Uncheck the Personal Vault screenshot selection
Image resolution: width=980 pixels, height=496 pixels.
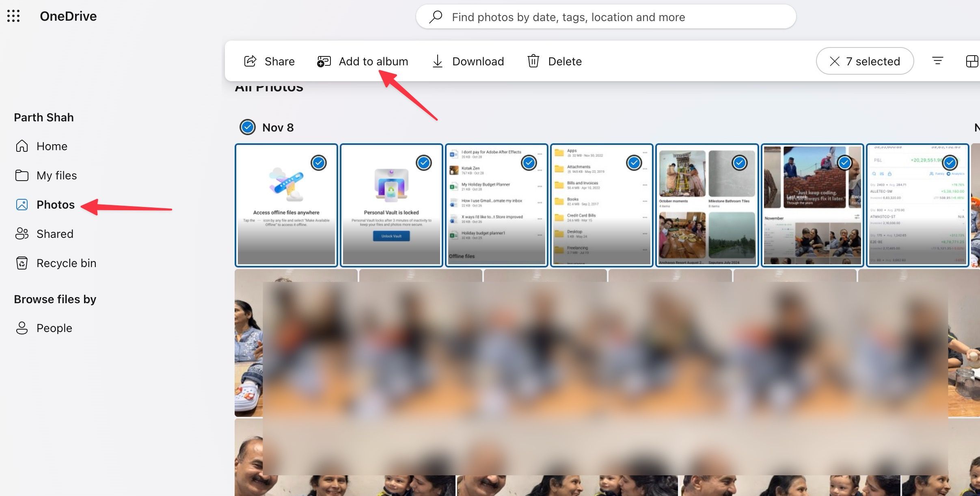423,163
